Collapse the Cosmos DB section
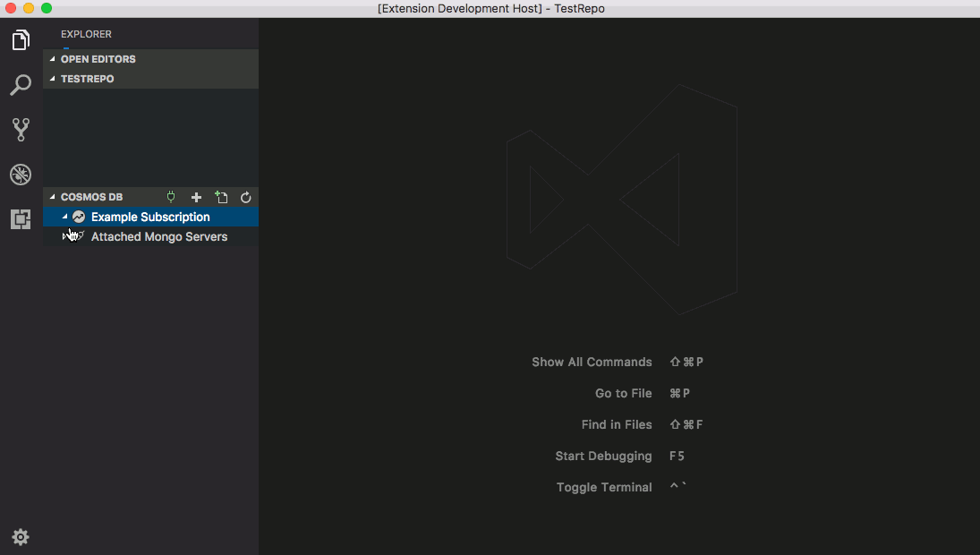The image size is (980, 555). 53,197
